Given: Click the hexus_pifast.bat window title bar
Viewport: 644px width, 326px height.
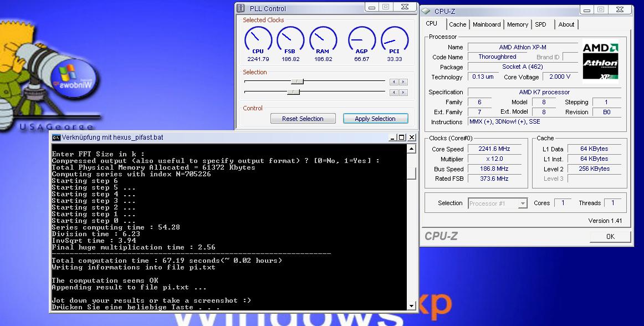Looking at the screenshot, I should coord(233,137).
